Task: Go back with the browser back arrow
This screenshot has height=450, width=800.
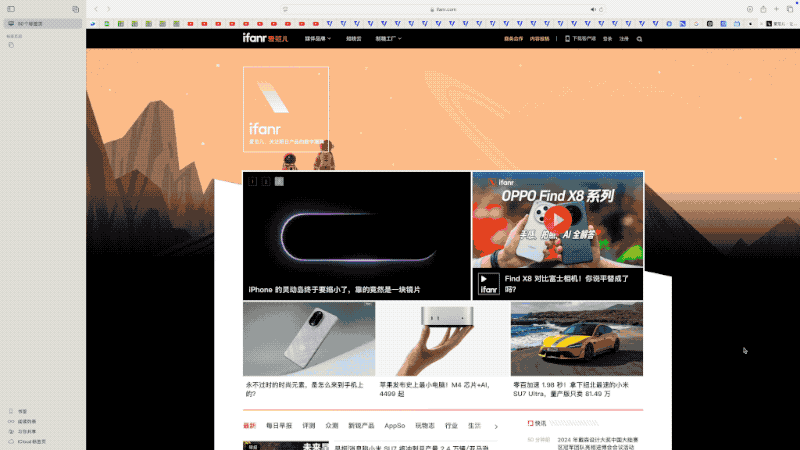Action: coord(95,9)
